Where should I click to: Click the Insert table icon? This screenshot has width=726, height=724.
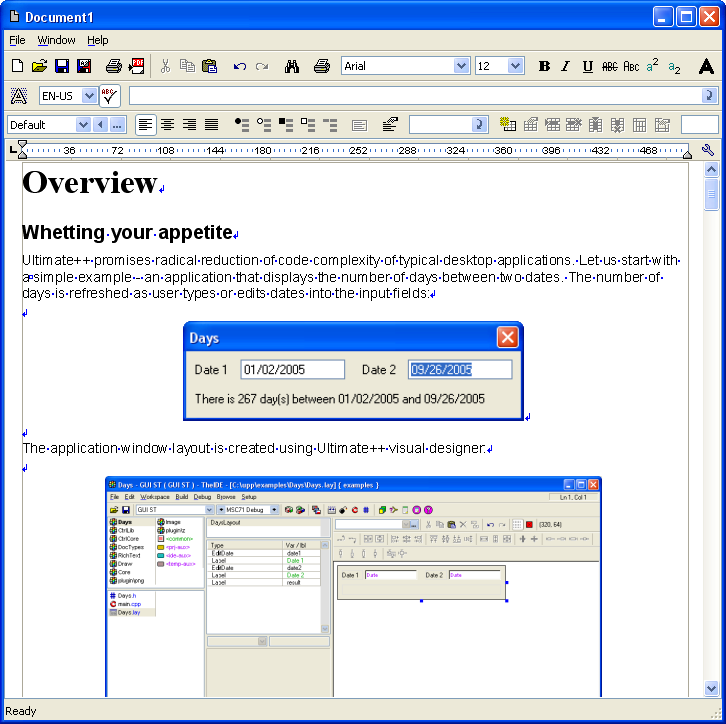pyautogui.click(x=508, y=125)
